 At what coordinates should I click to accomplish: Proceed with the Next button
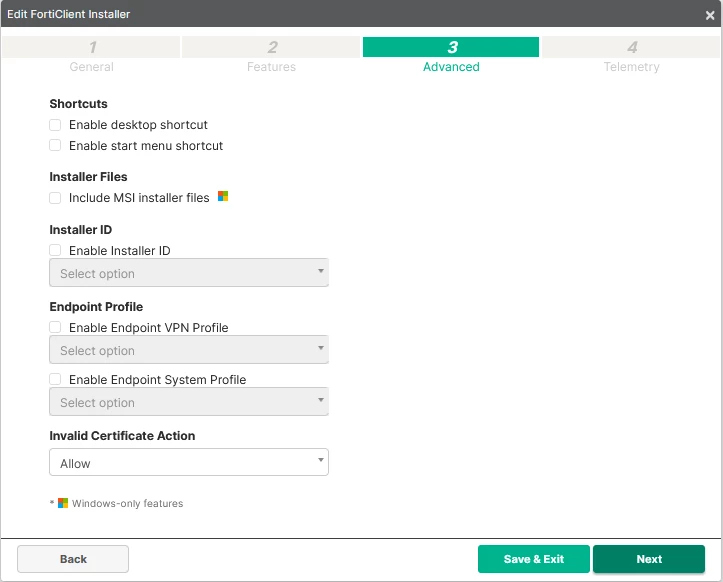(649, 559)
